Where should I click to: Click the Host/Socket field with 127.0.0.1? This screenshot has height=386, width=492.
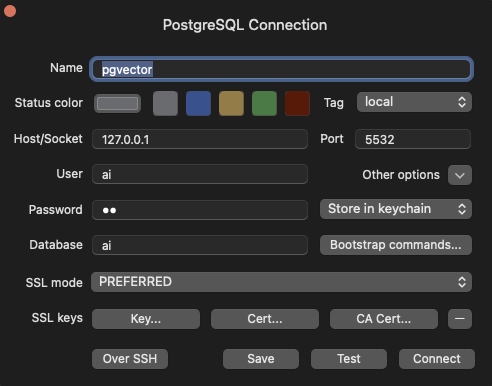[200, 139]
